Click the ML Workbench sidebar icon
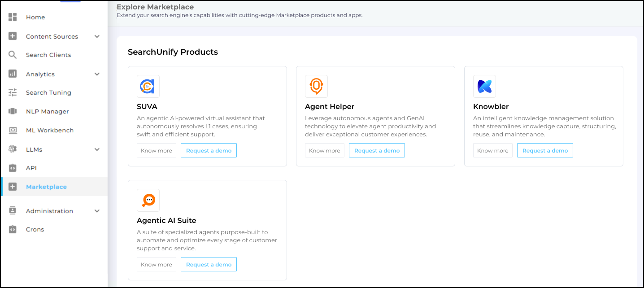 13,130
